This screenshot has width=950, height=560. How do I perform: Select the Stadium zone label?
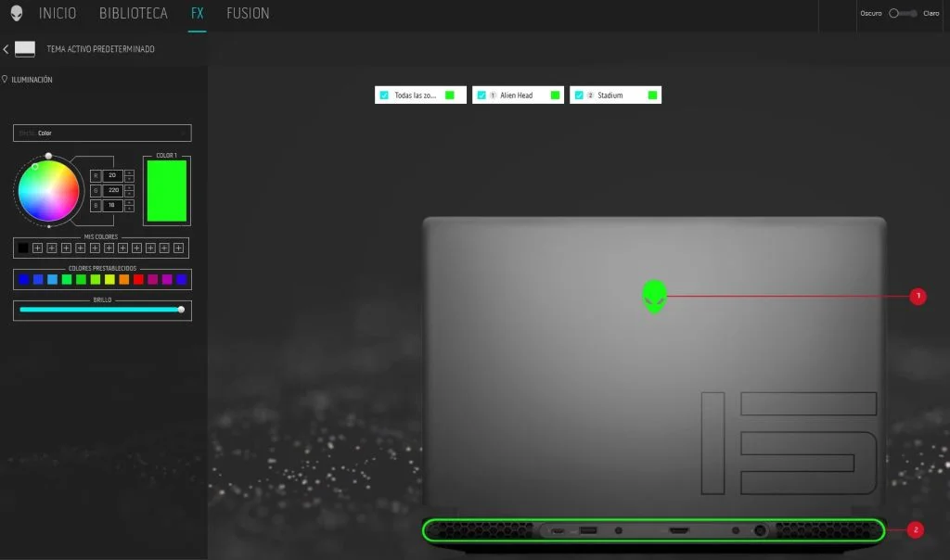[x=610, y=95]
